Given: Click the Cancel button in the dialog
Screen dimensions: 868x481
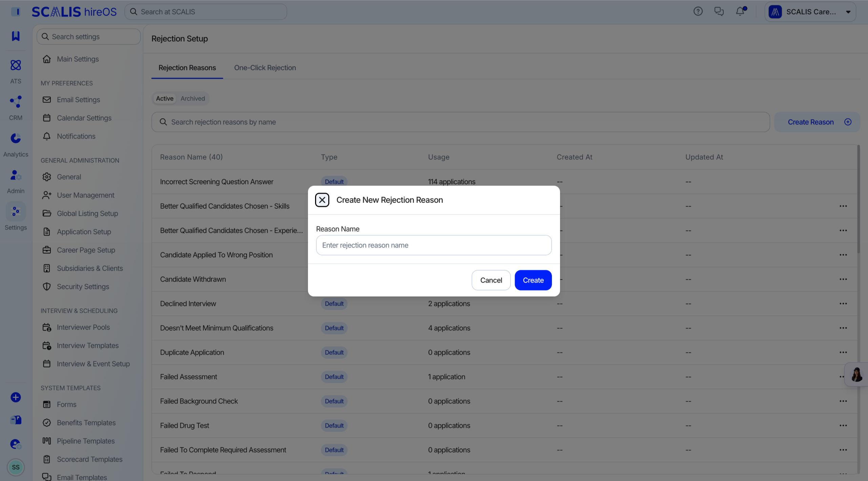Looking at the screenshot, I should pyautogui.click(x=491, y=280).
